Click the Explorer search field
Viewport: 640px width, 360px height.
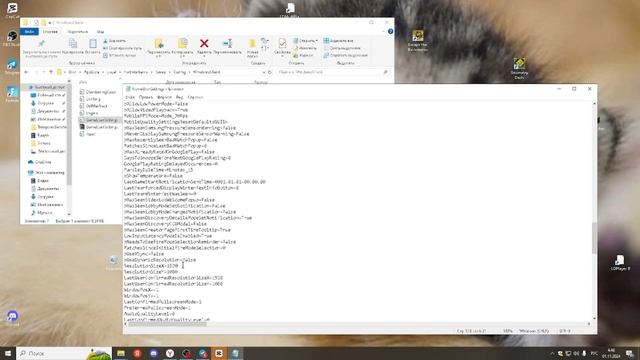click(x=333, y=72)
